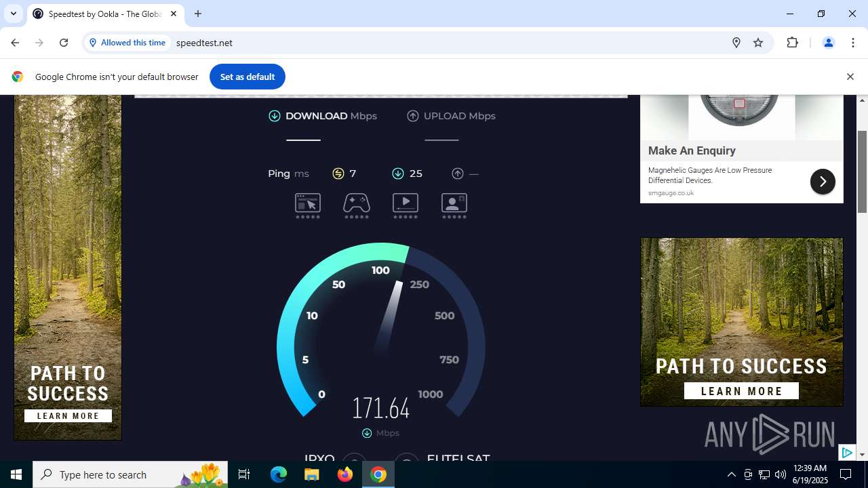
Task: Click the scrollbar down arrow
Action: click(x=863, y=455)
